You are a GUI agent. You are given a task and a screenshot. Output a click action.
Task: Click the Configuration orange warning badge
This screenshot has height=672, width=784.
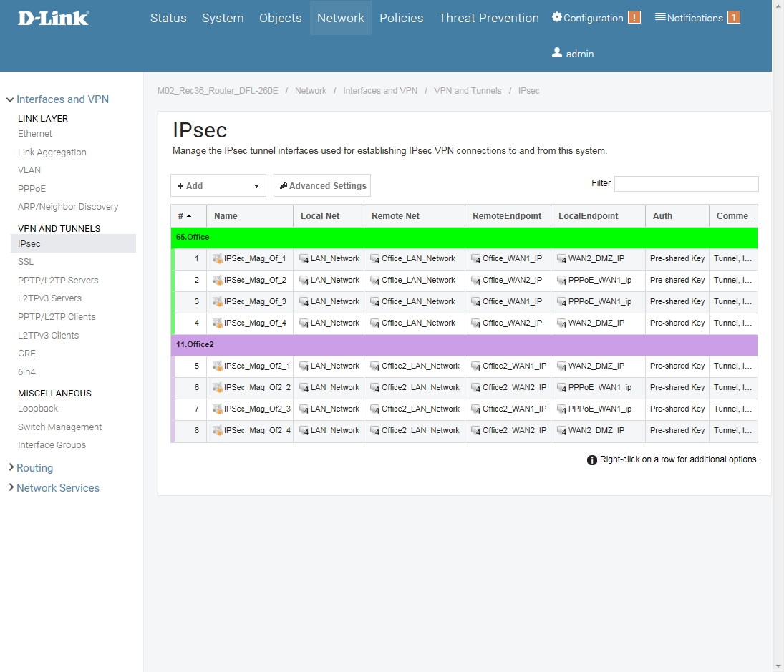point(634,17)
